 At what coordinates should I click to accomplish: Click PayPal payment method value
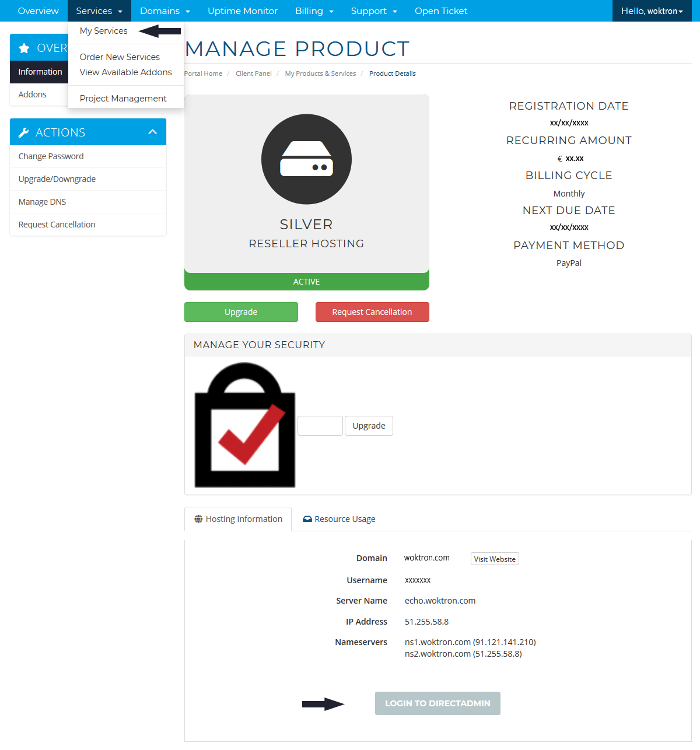pos(569,263)
